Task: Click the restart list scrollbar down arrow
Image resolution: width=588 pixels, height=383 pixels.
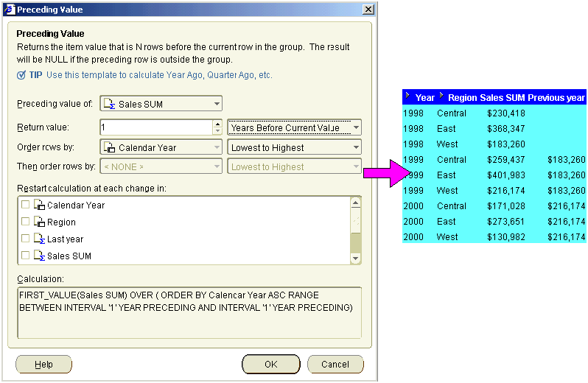Action: click(x=355, y=259)
